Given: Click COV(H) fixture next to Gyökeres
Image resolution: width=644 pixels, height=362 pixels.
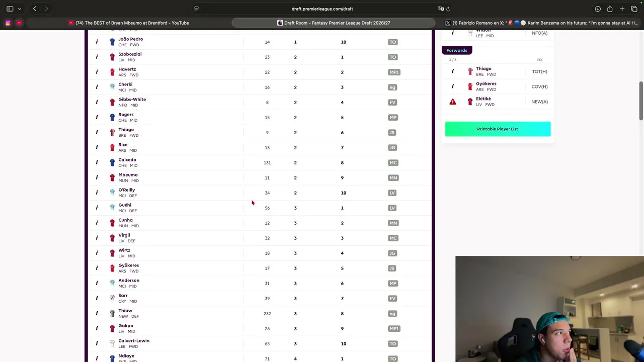Looking at the screenshot, I should (x=539, y=86).
